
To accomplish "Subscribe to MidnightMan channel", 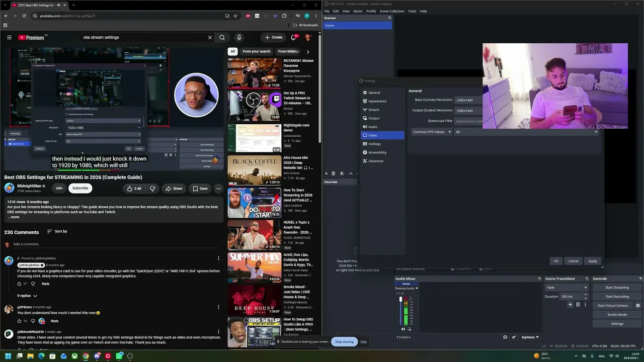I will pyautogui.click(x=80, y=189).
